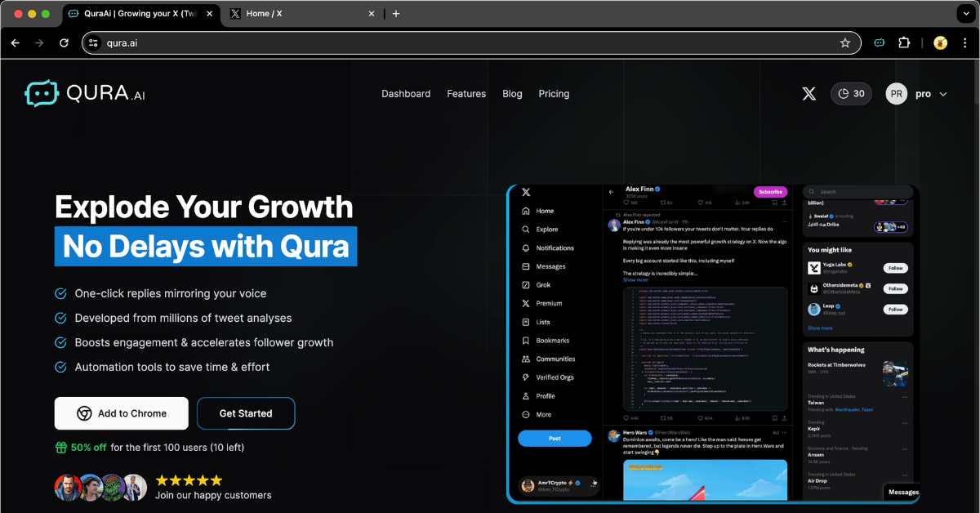Click More in the preview sidebar

(537, 414)
